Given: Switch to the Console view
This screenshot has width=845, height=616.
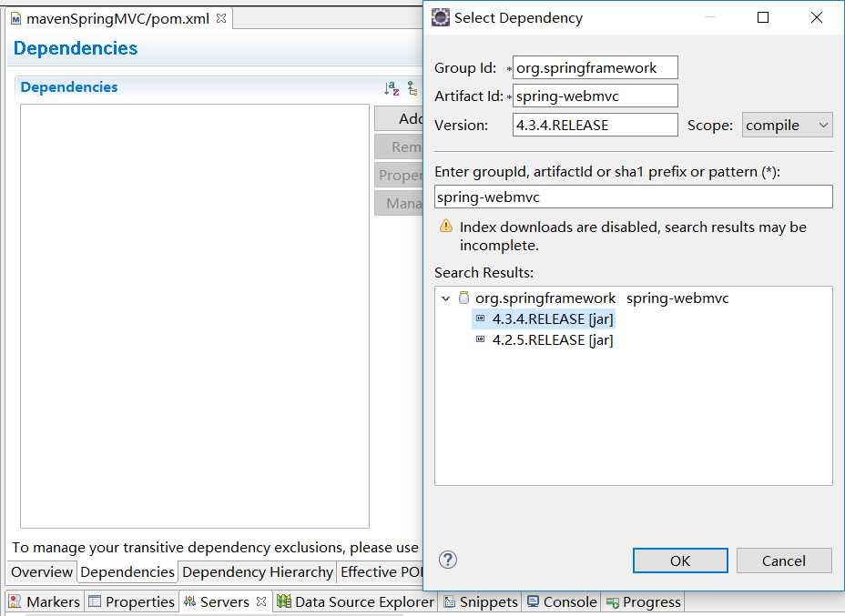Looking at the screenshot, I should pos(562,601).
